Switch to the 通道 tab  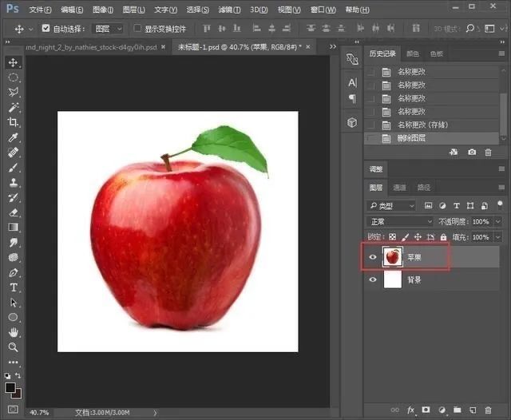point(399,188)
